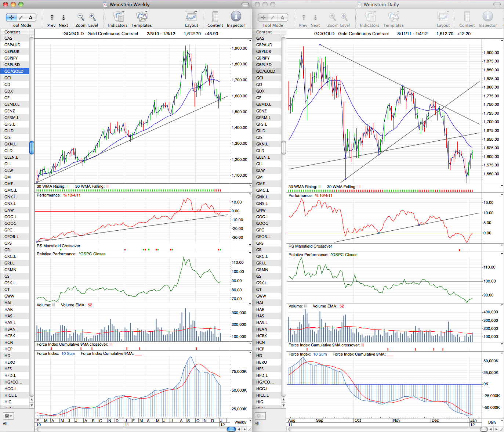The image size is (504, 432).
Task: Click Content column header in Weekly sidebar
Action: coord(14,32)
